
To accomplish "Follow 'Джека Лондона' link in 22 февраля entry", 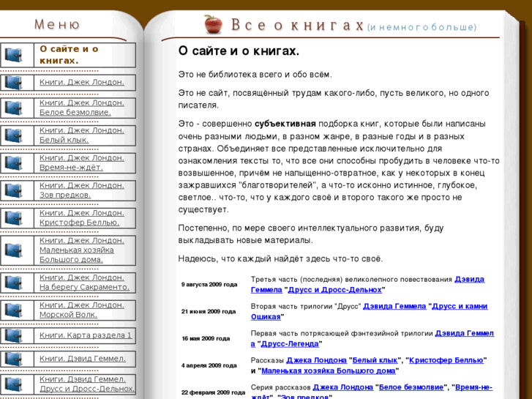I will pyautogui.click(x=342, y=387).
